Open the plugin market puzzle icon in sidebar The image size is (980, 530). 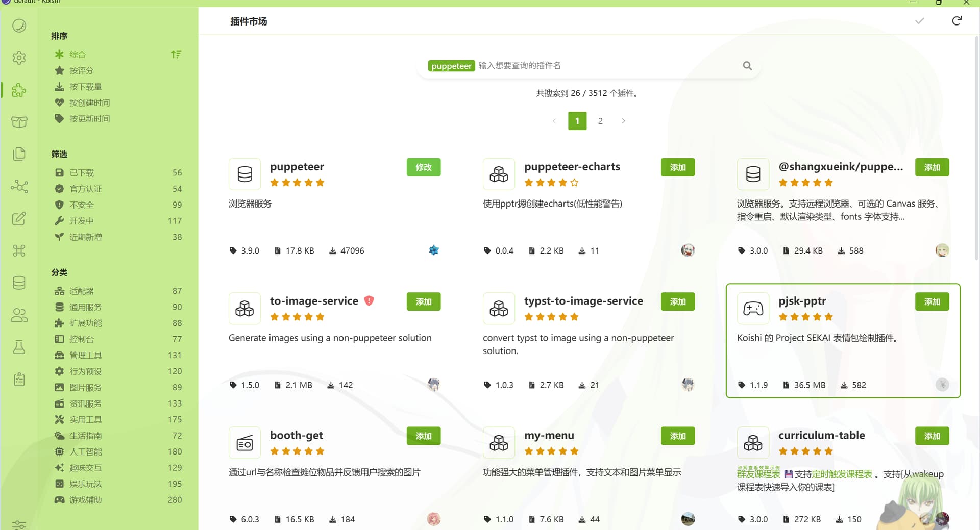click(19, 90)
